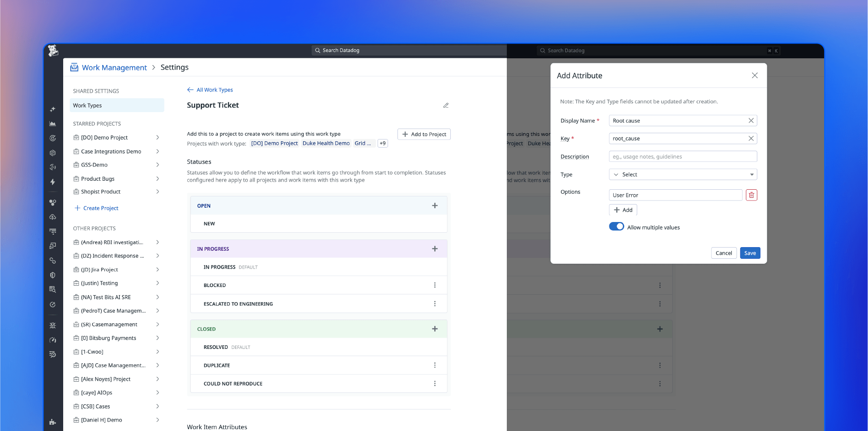Expand the [0] Bitsburg Payments project
Screen dimensions: 868x431
coord(157,338)
